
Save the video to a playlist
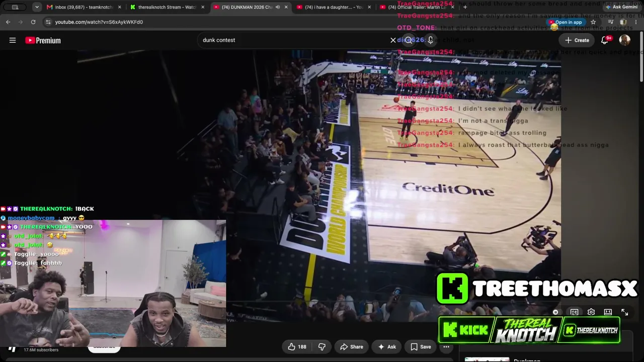[x=421, y=347]
